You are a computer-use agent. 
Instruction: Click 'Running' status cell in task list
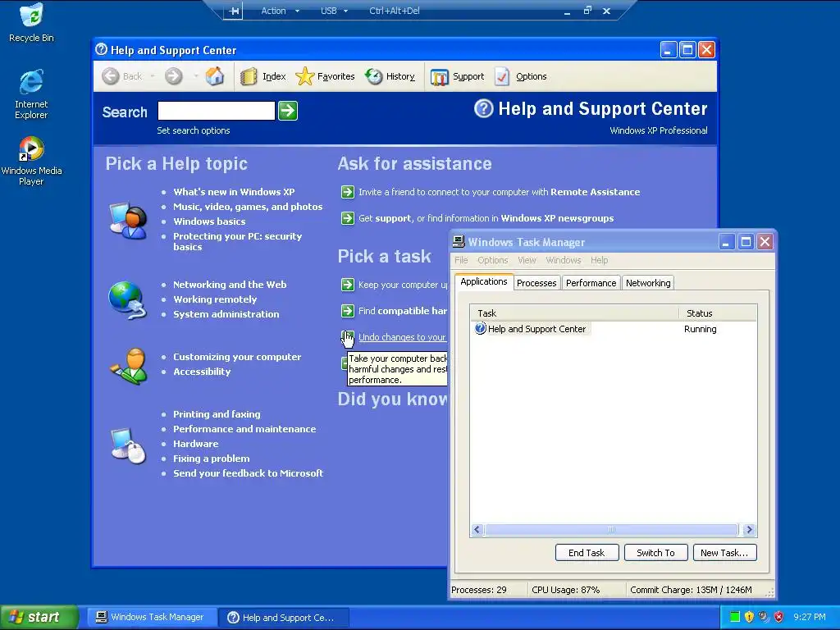(x=701, y=329)
